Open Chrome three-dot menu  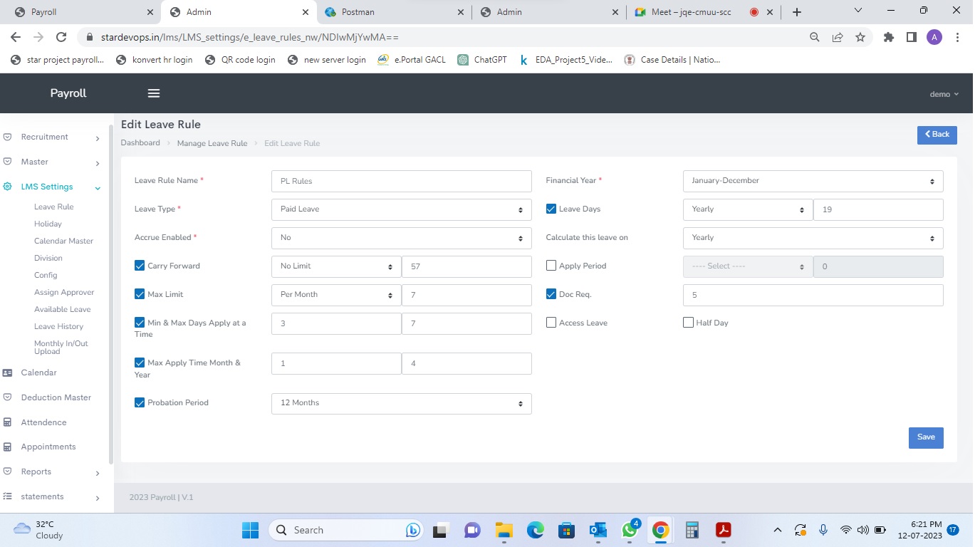(958, 37)
